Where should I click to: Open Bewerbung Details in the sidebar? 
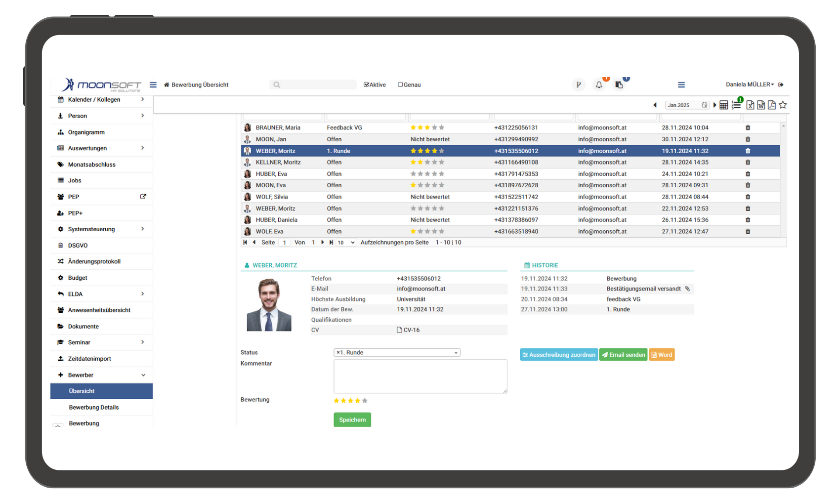(94, 408)
